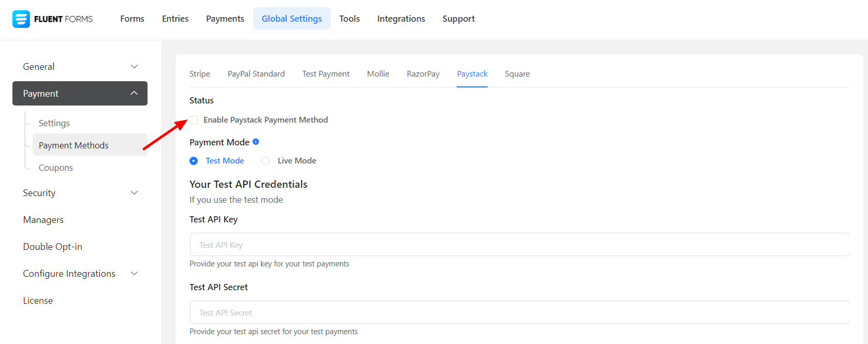Expand the Configure Integrations section
The height and width of the screenshot is (344, 868).
[x=134, y=274]
